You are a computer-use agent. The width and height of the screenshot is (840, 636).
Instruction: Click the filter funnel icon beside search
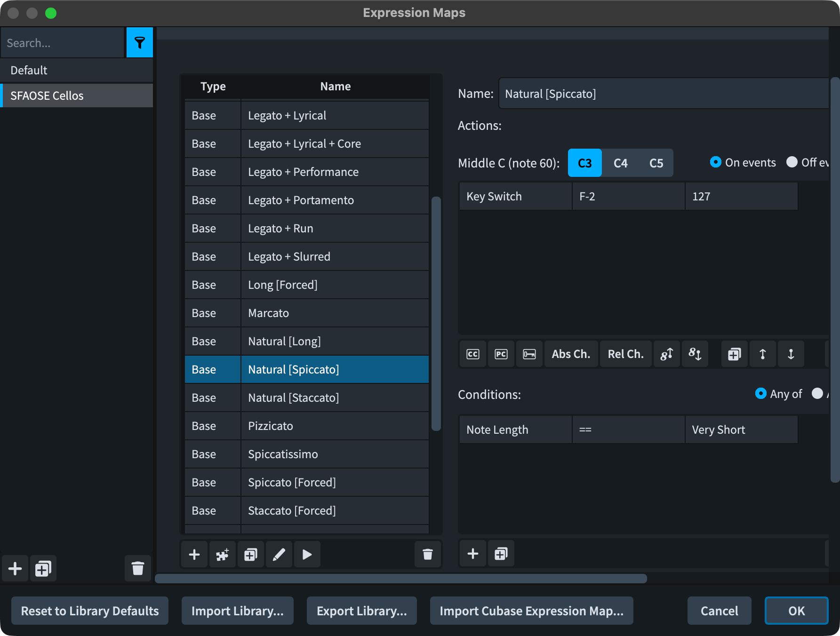pos(139,43)
